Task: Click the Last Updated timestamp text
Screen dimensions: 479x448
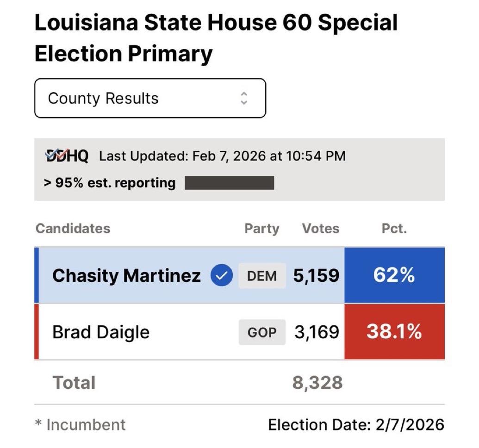Action: [x=222, y=156]
